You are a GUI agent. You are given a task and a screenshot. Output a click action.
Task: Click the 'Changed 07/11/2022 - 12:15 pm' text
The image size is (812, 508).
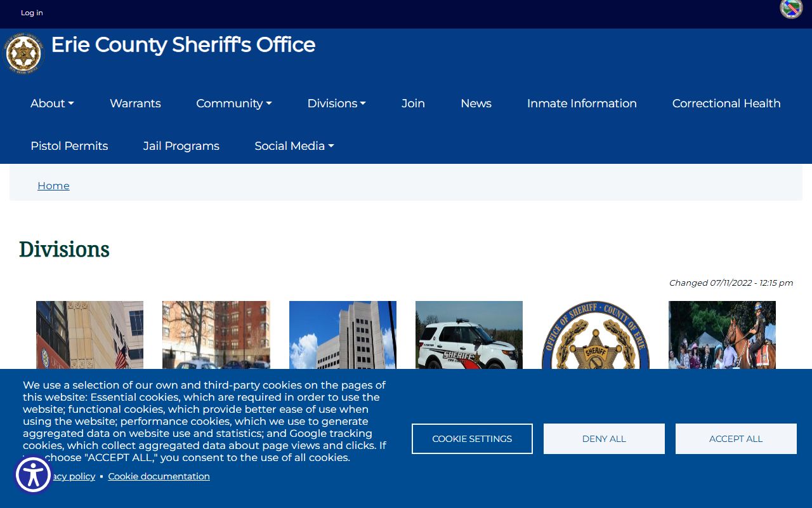click(731, 283)
